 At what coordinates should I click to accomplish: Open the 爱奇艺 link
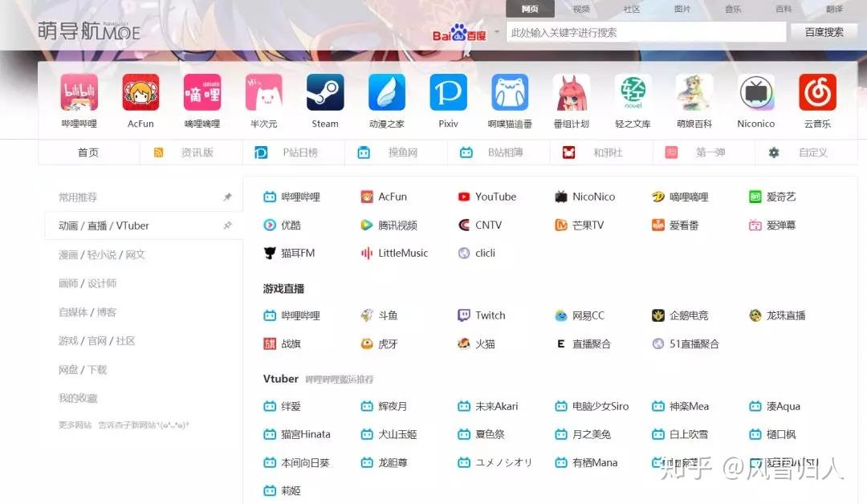(x=773, y=197)
